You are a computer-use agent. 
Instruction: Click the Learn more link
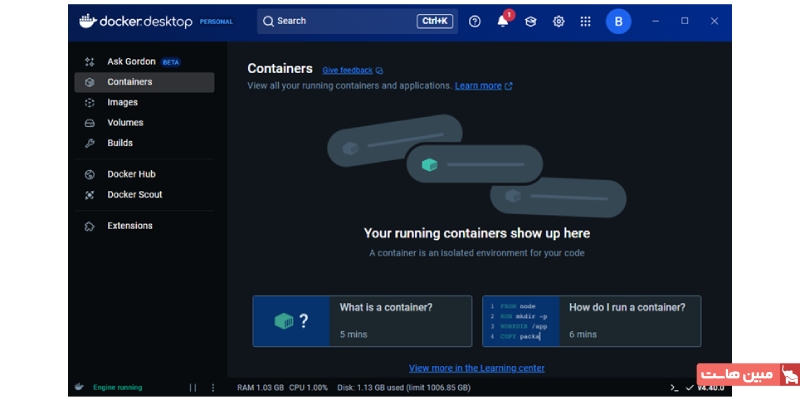(478, 86)
